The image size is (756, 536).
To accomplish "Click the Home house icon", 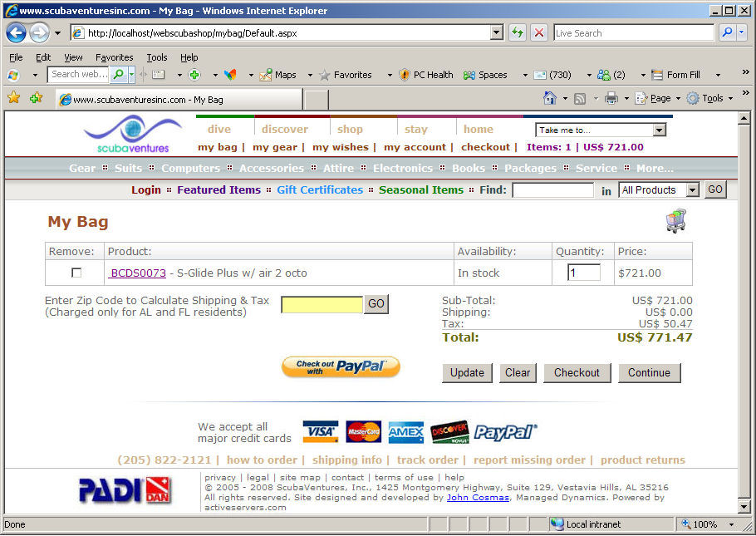I will (550, 98).
